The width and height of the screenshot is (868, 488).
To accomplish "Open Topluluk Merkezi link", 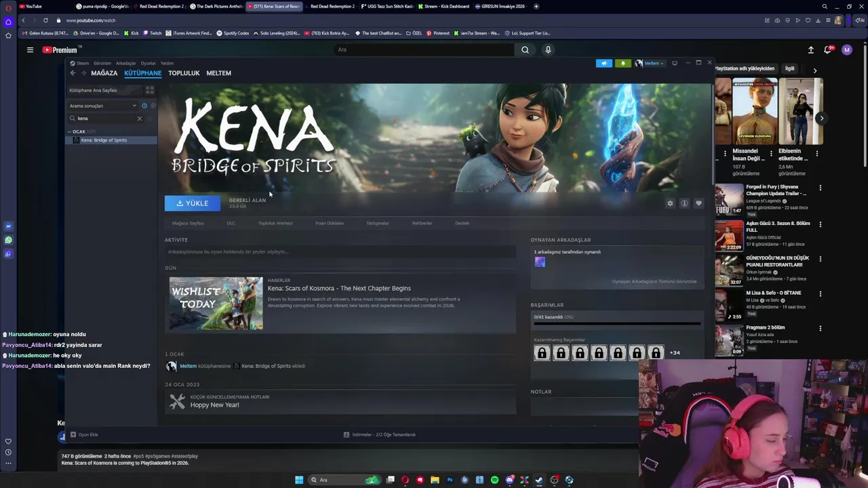I will [x=275, y=223].
